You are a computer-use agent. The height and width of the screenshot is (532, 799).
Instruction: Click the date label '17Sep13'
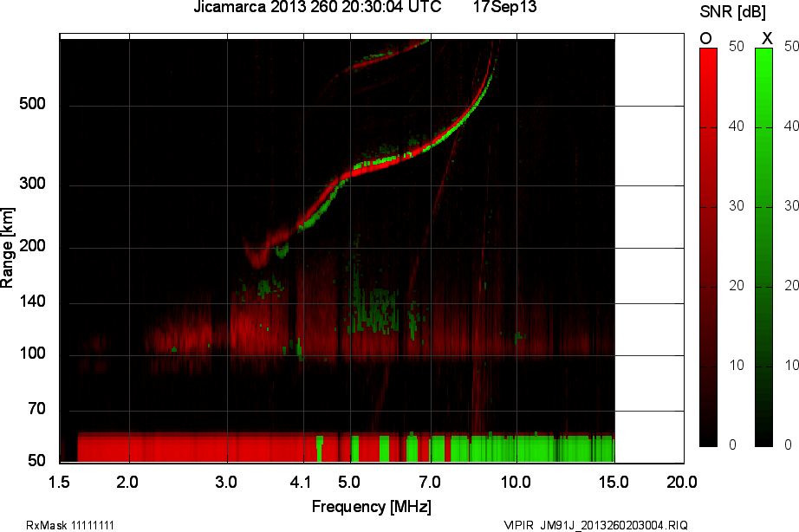(504, 7)
